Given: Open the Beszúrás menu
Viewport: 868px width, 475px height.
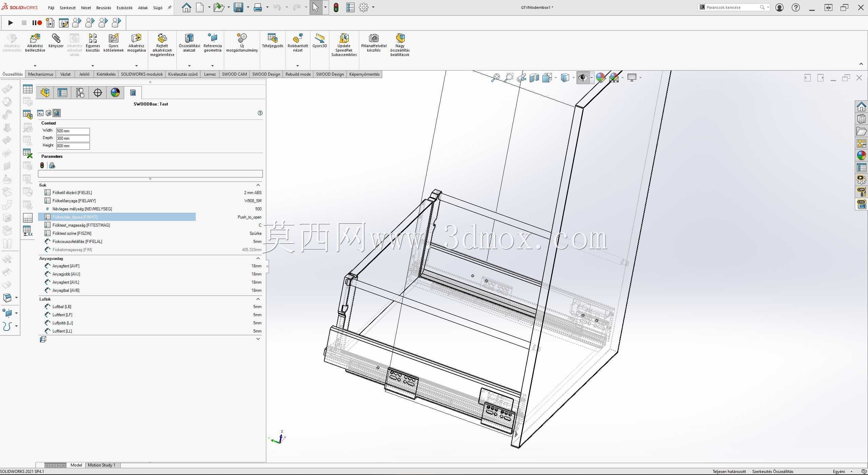Looking at the screenshot, I should pyautogui.click(x=104, y=8).
